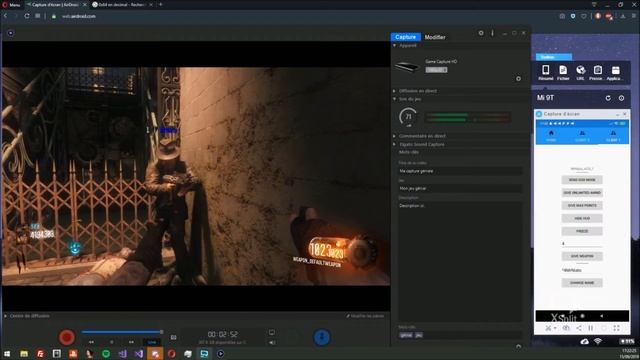This screenshot has height=360, width=640.
Task: Adjust the blue flashback recording slider
Action: [122, 332]
